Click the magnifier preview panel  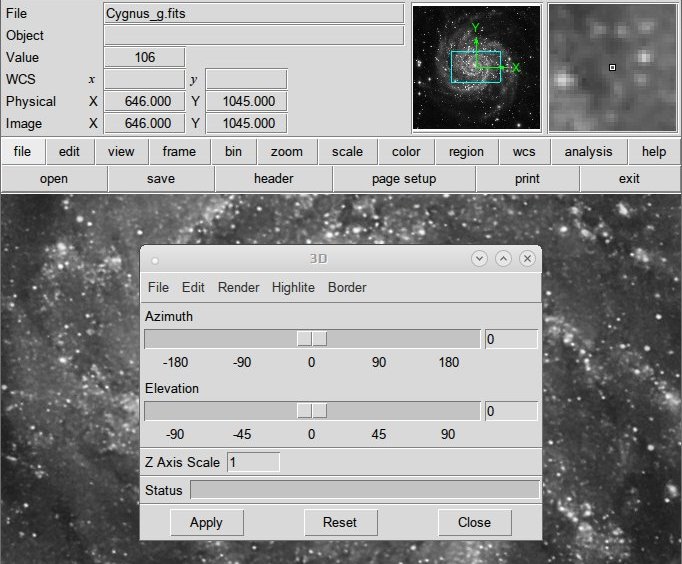tap(612, 67)
